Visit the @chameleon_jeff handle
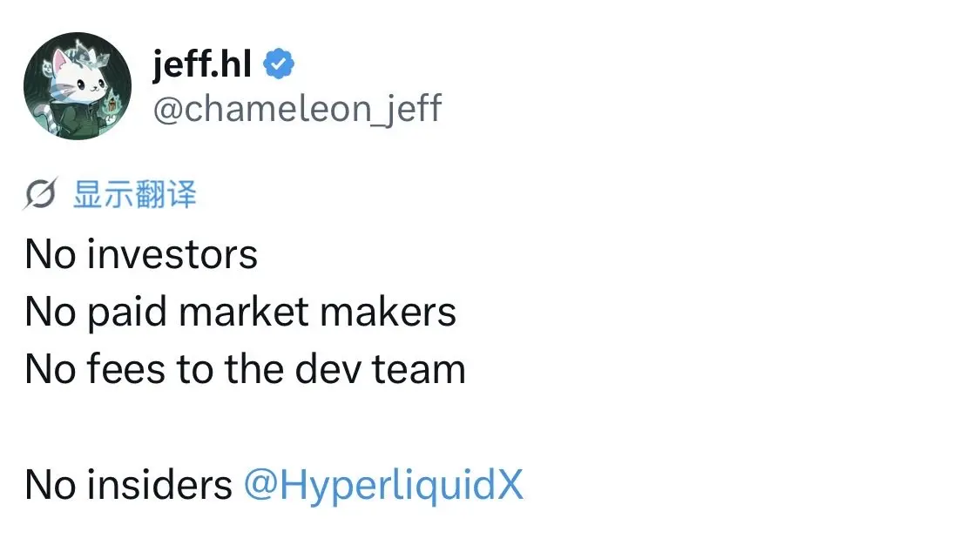The width and height of the screenshot is (980, 545). [x=298, y=109]
